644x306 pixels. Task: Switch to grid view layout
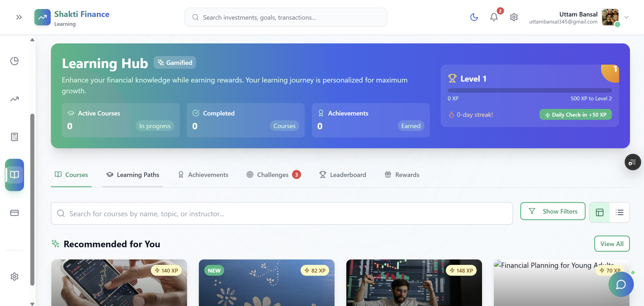pyautogui.click(x=599, y=212)
